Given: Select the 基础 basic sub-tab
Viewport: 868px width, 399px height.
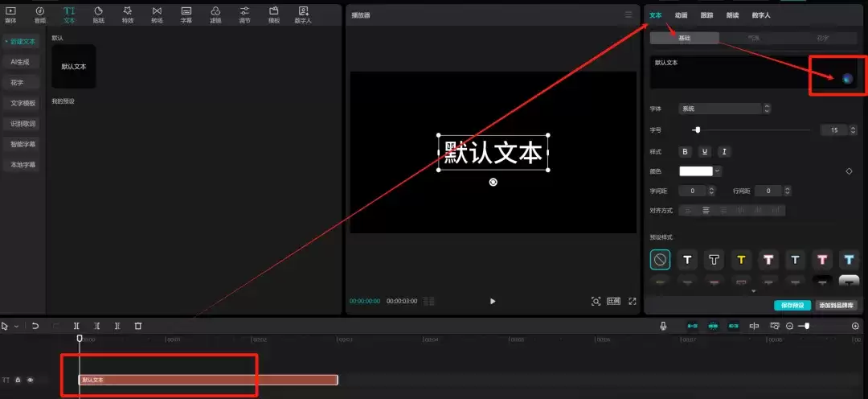Looking at the screenshot, I should click(685, 39).
